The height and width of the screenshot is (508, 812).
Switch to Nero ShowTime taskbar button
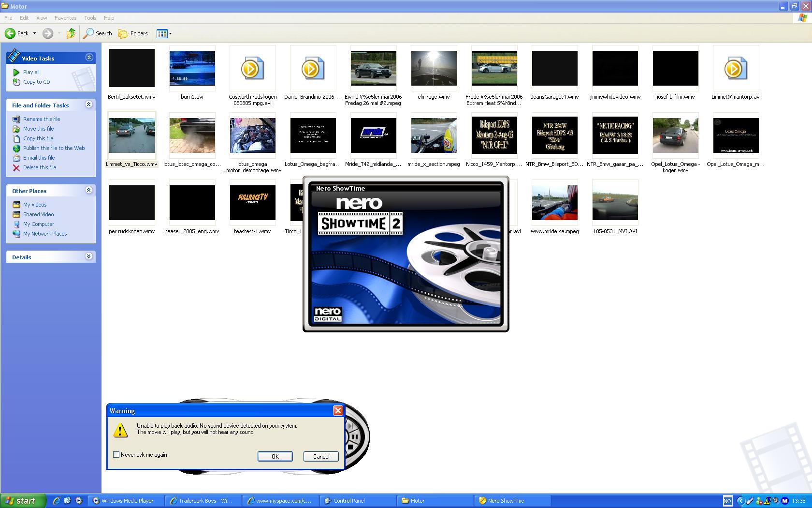[x=513, y=501]
